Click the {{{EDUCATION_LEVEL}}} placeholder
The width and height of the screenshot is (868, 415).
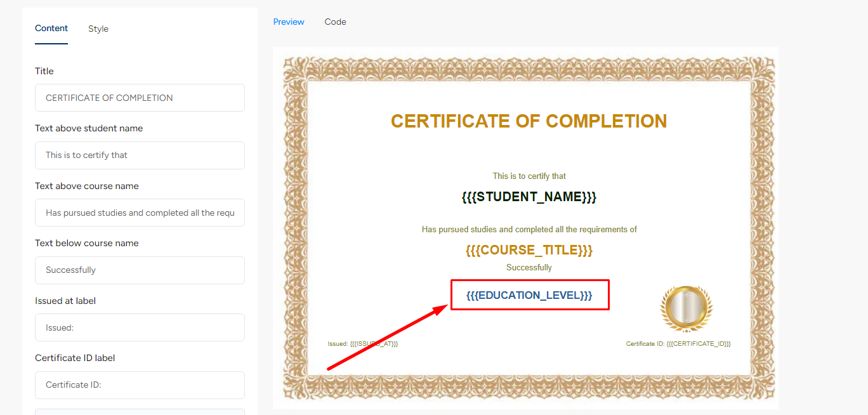[529, 296]
